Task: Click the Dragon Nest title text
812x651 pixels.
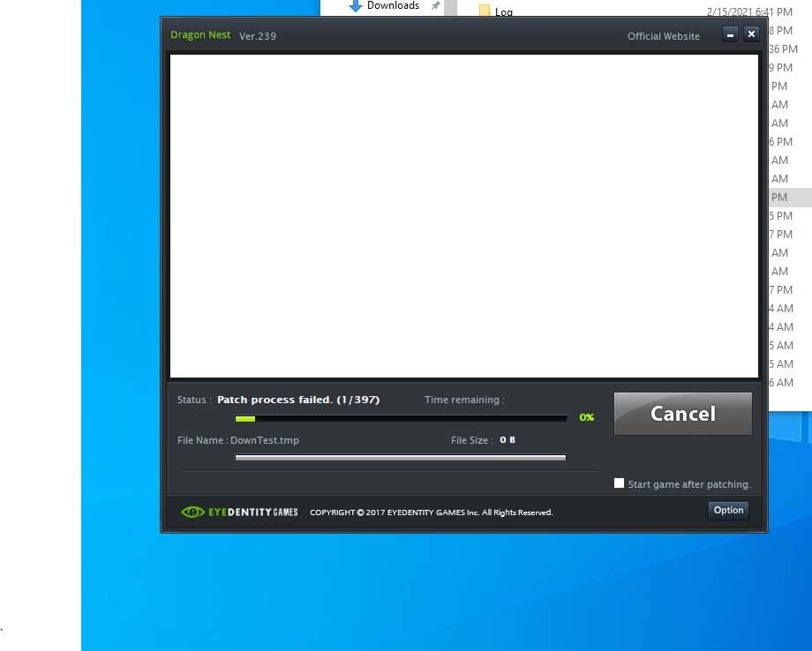Action: tap(200, 34)
